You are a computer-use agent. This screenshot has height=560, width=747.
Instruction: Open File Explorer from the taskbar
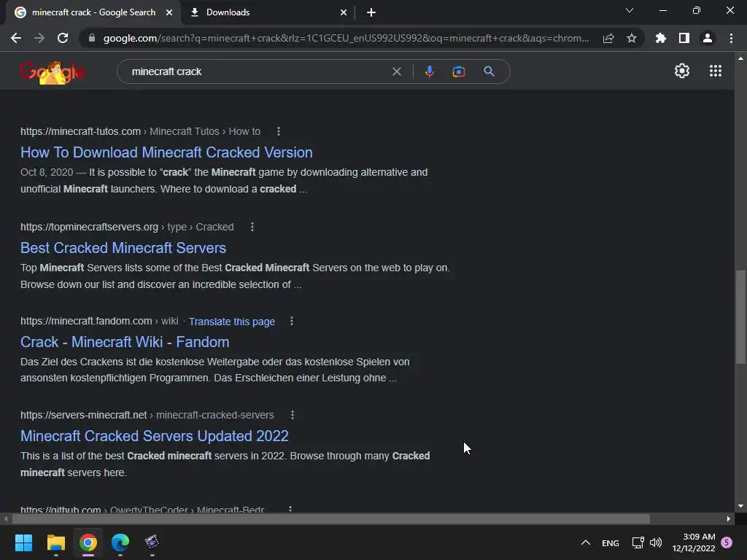[x=55, y=542]
